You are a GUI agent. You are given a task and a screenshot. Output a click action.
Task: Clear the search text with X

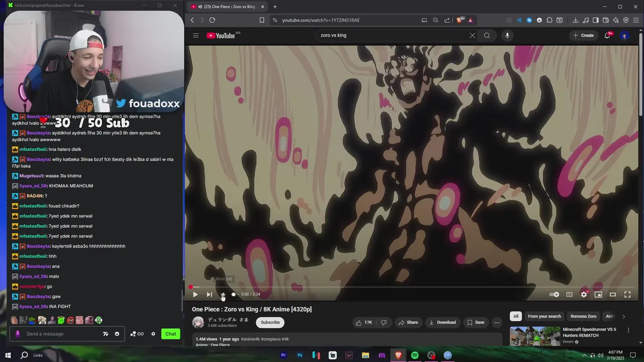click(x=472, y=35)
